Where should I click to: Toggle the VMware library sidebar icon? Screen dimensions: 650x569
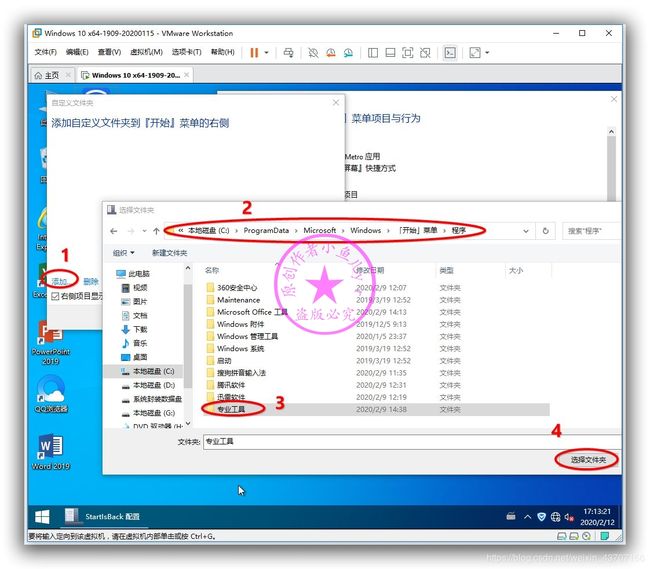(x=373, y=53)
